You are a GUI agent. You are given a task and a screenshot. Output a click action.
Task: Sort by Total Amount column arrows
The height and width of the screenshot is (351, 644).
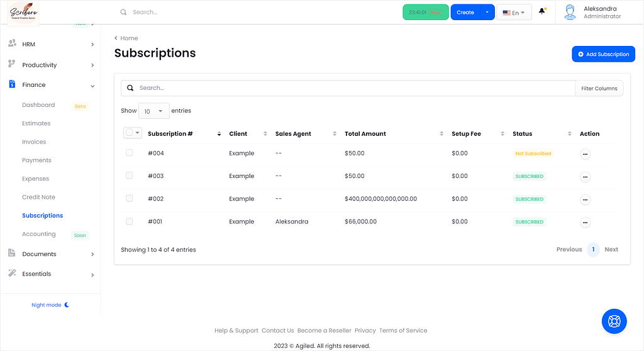pos(441,133)
